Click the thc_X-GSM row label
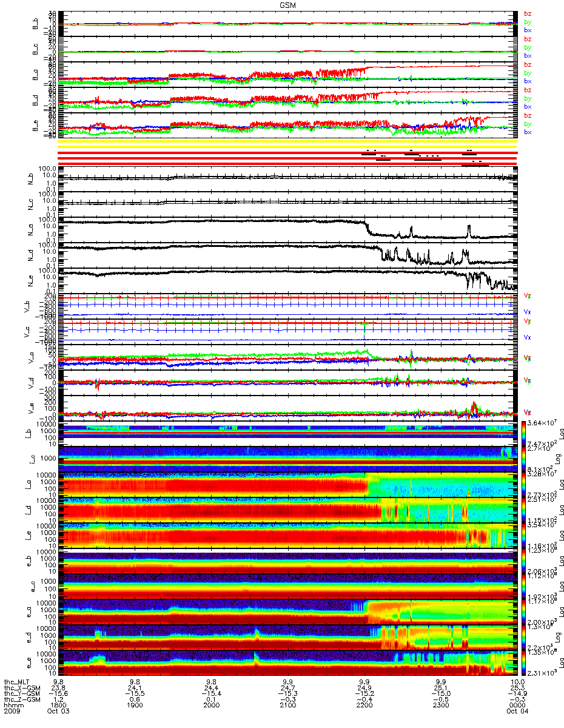This screenshot has width=564, height=728. pyautogui.click(x=24, y=687)
